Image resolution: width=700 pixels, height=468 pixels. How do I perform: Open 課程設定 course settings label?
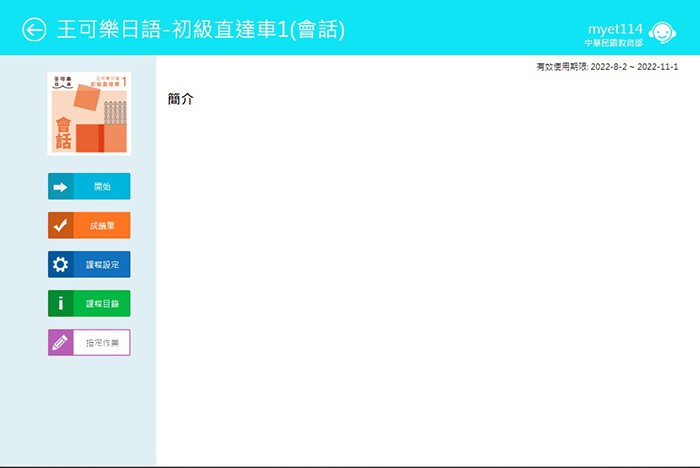(x=102, y=265)
